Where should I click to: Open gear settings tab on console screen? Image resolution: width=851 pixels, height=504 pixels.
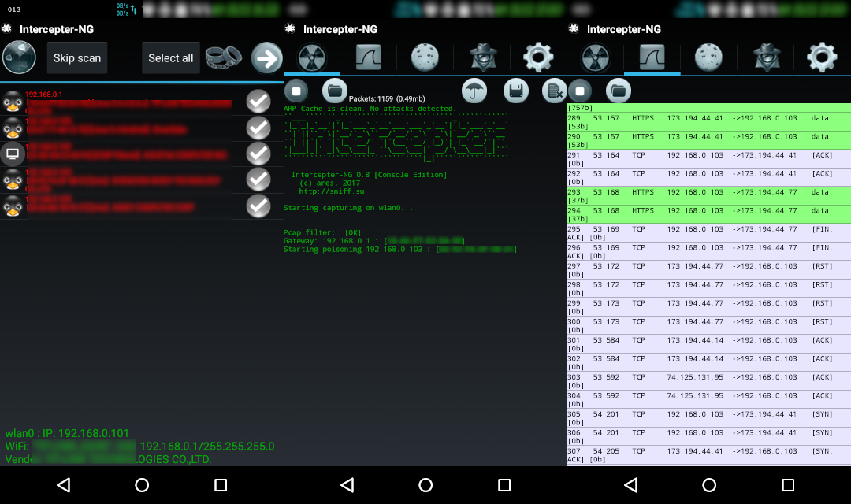[538, 57]
